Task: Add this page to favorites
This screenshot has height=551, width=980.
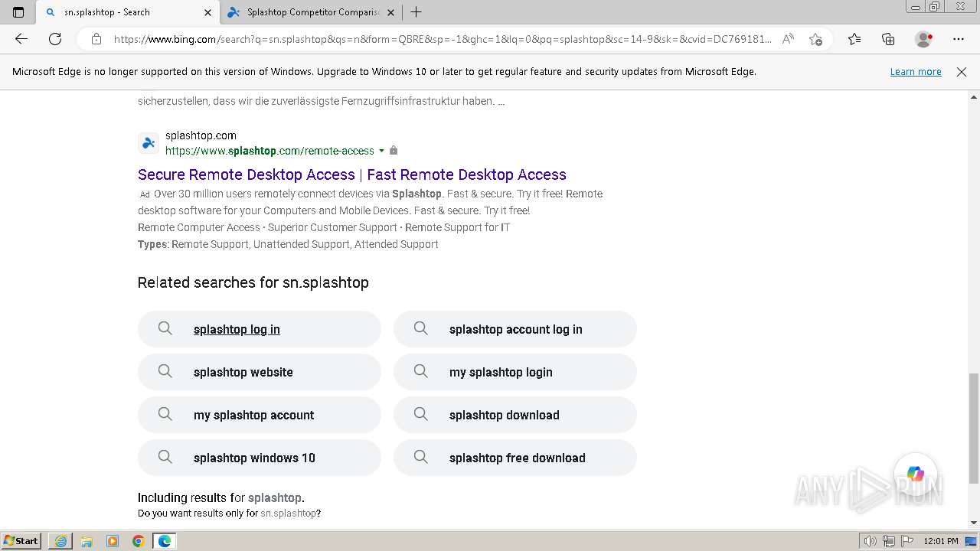Action: tap(815, 39)
